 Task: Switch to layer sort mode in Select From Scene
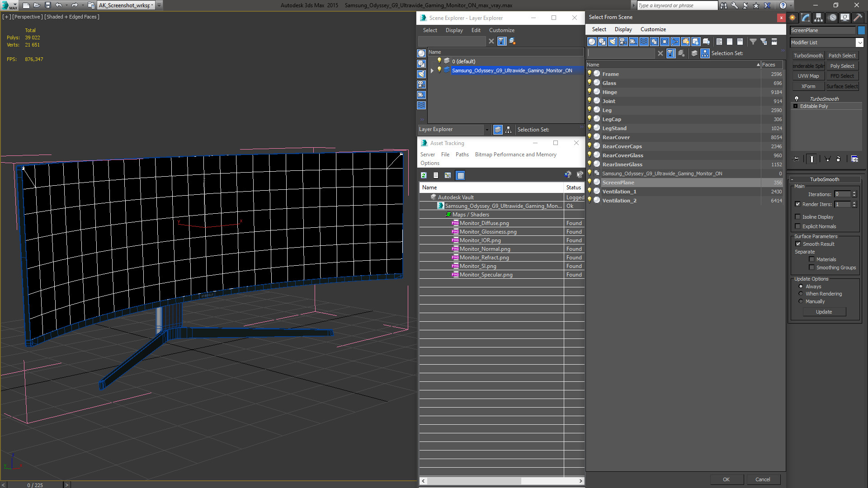tap(694, 53)
